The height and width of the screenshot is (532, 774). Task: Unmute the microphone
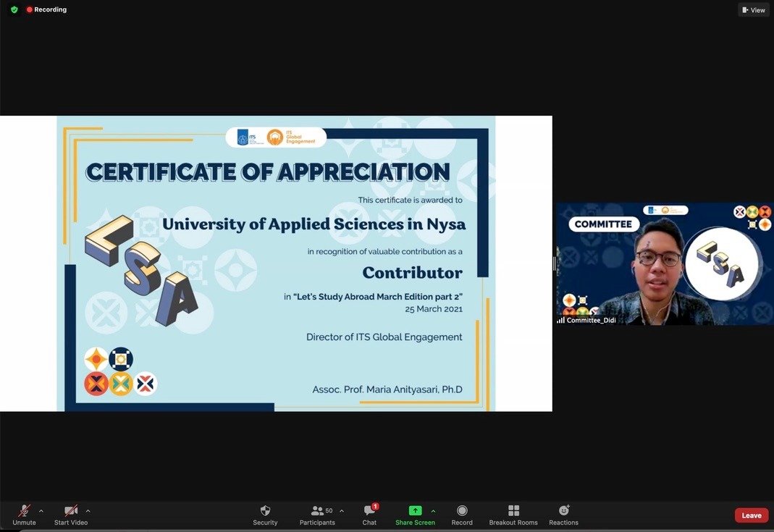(24, 515)
